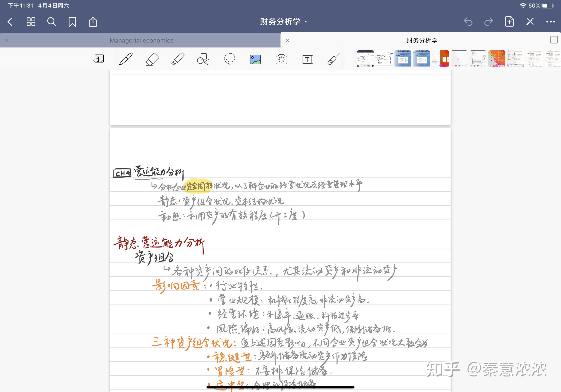This screenshot has width=561, height=392.
Task: Open the three-dots more options menu
Action: 550,22
